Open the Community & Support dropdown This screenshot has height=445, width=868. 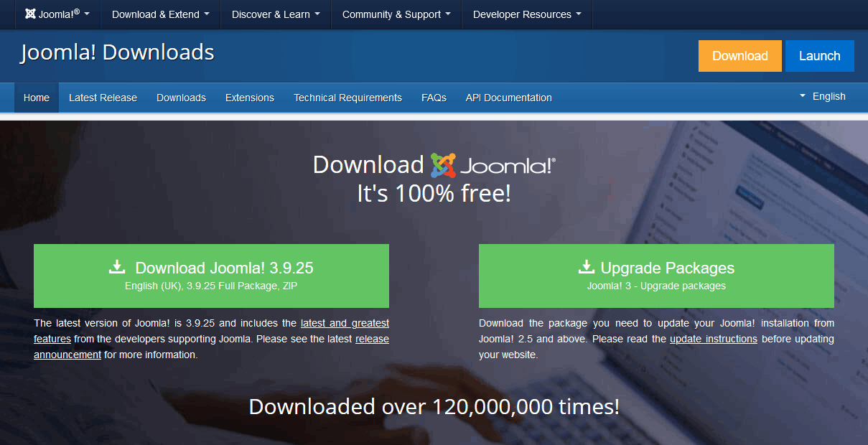396,14
